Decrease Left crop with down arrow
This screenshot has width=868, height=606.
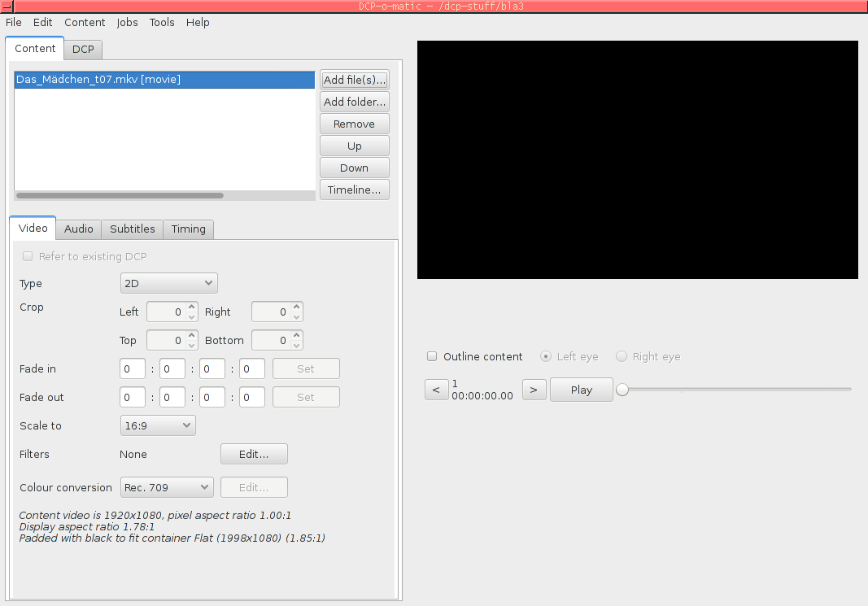tap(191, 317)
